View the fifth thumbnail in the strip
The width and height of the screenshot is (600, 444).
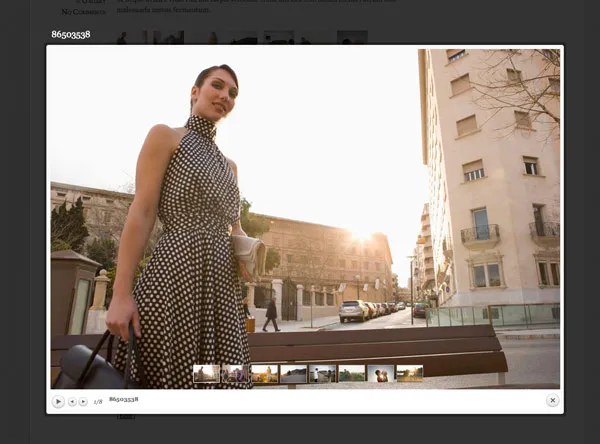tap(322, 374)
